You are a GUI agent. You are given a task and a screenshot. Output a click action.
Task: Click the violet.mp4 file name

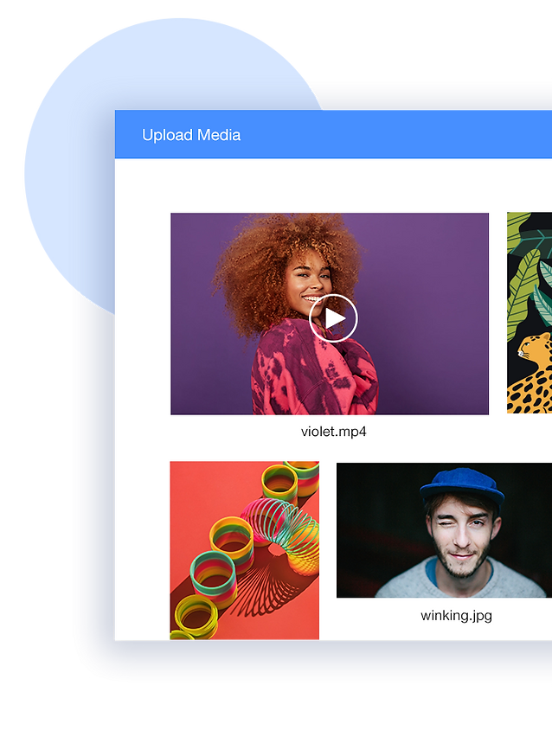click(x=334, y=431)
